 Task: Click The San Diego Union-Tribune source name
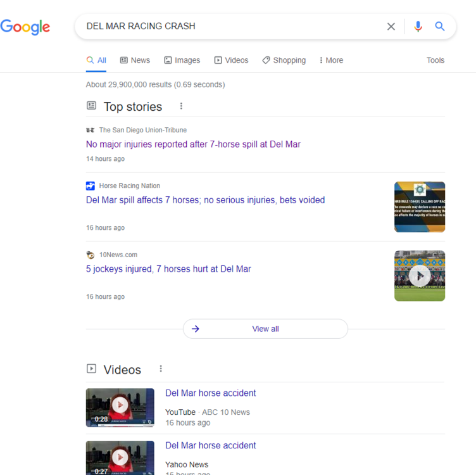click(143, 130)
